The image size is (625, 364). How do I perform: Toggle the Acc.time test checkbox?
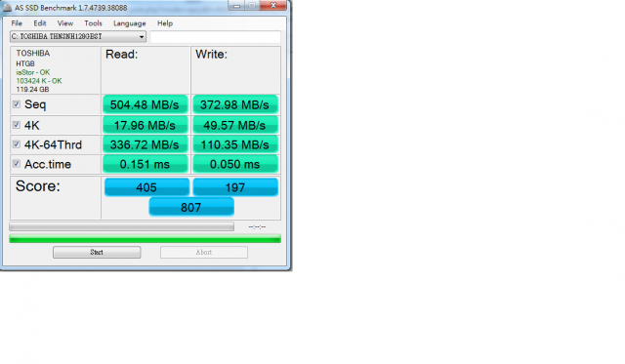coord(17,164)
